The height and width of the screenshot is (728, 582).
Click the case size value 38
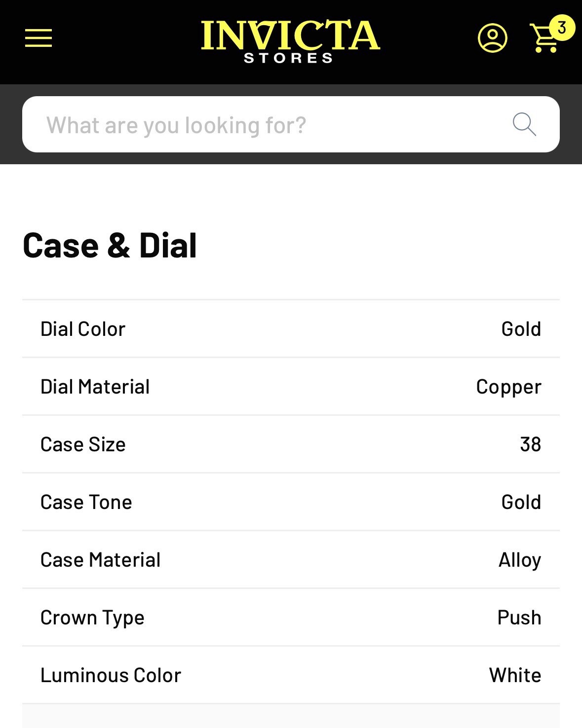[x=530, y=444]
